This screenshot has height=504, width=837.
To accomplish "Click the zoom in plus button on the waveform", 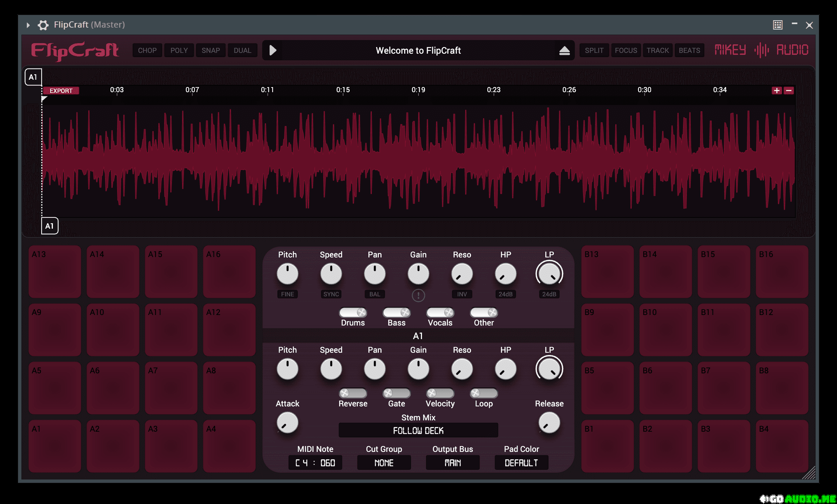I will [x=777, y=91].
